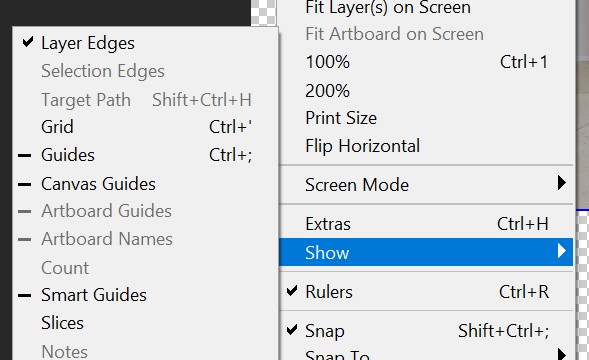The height and width of the screenshot is (360, 589).
Task: Toggle the Layer Edges checkmark
Action: (x=145, y=43)
